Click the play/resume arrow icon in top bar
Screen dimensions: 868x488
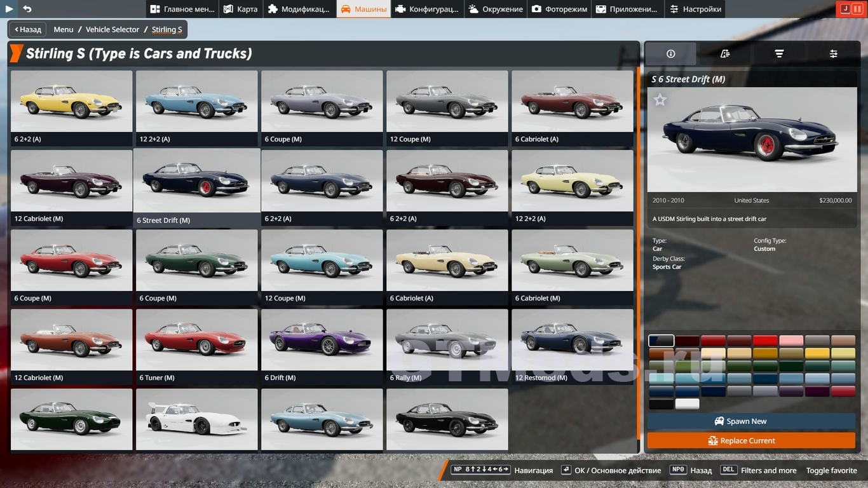10,9
